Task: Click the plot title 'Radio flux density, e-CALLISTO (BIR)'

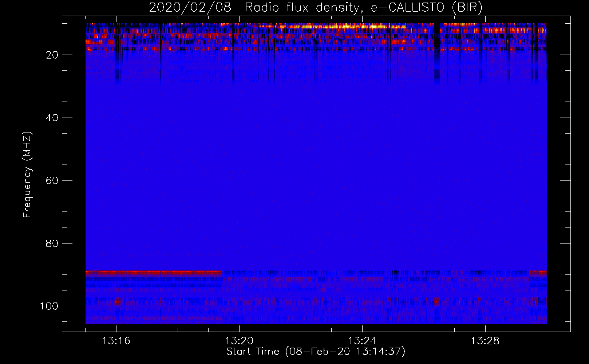Action: 363,8
